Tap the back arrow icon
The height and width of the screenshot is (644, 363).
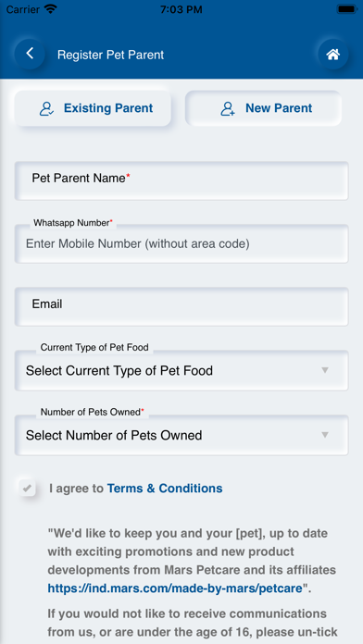pos(30,54)
